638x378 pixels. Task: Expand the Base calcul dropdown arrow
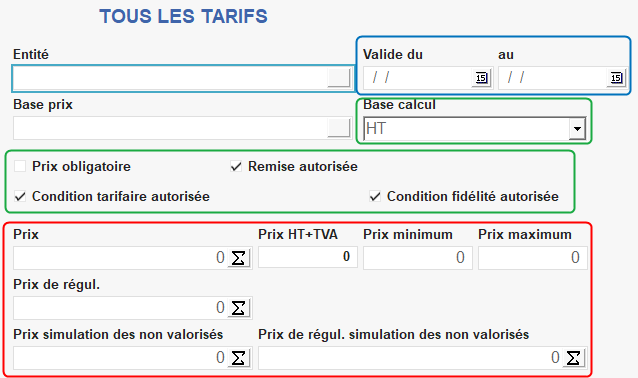tap(577, 129)
